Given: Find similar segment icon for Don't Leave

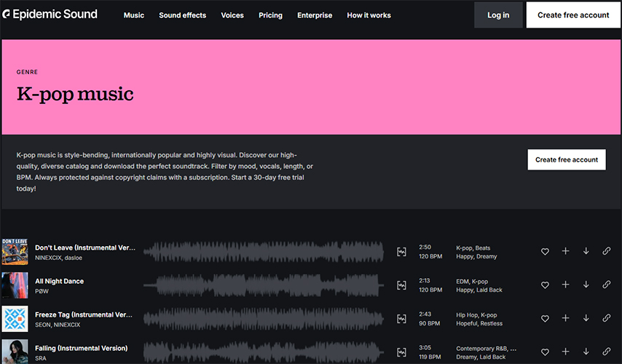Looking at the screenshot, I should click(x=401, y=251).
